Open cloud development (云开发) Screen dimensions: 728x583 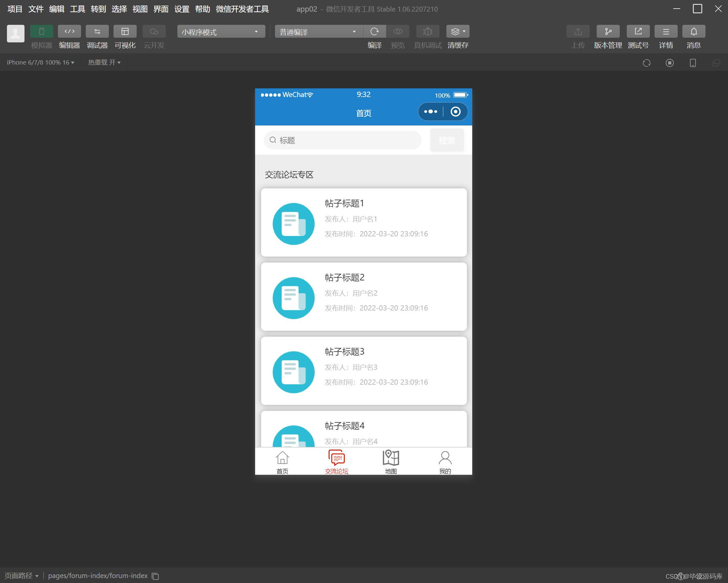tap(154, 31)
